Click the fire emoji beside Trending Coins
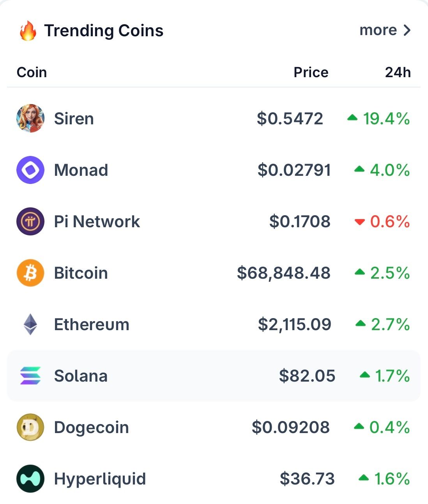Image resolution: width=428 pixels, height=504 pixels. 28,31
